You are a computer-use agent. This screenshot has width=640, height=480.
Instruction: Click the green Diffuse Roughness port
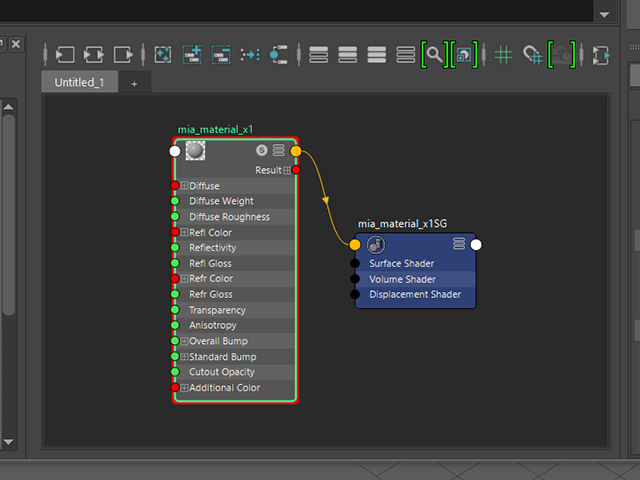tap(175, 216)
